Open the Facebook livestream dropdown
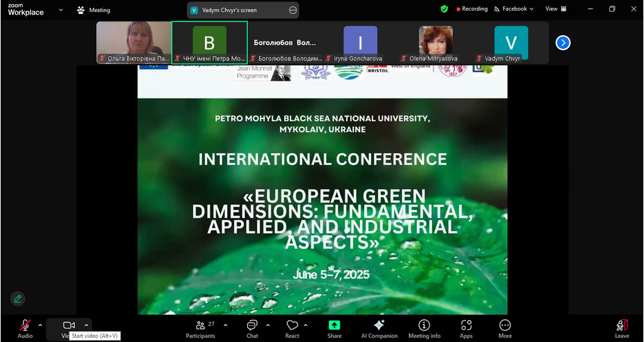The image size is (644, 342). click(x=513, y=9)
